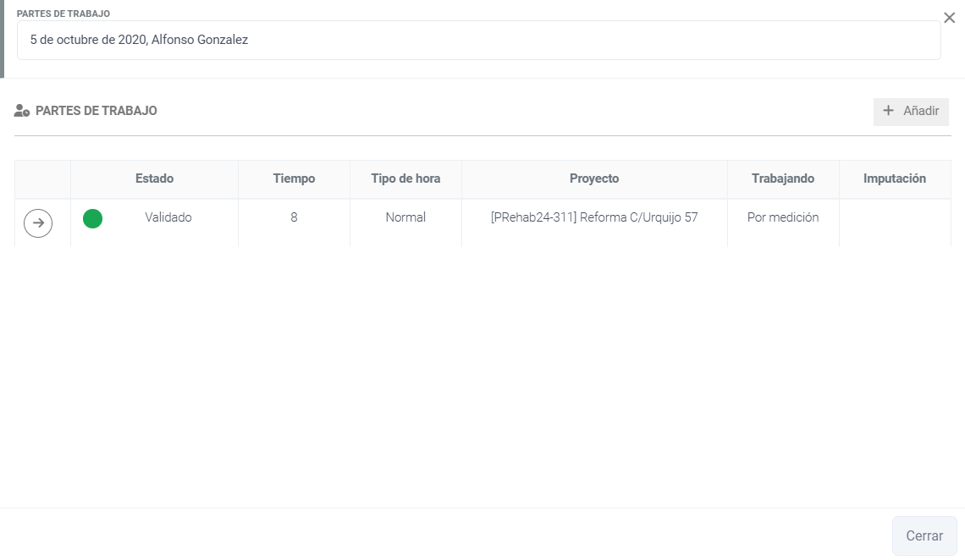Click the person icon beside Partes de Trabajo
965x560 pixels.
tap(22, 111)
